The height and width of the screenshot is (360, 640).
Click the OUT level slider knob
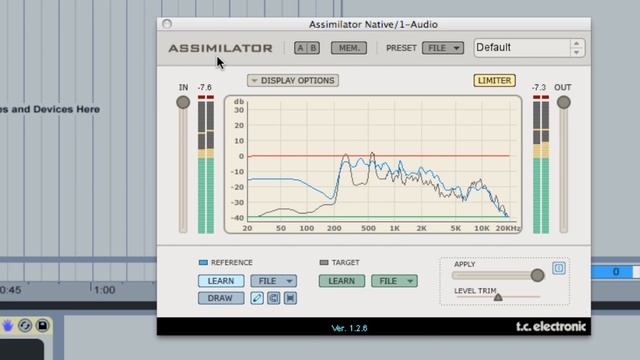click(x=564, y=102)
